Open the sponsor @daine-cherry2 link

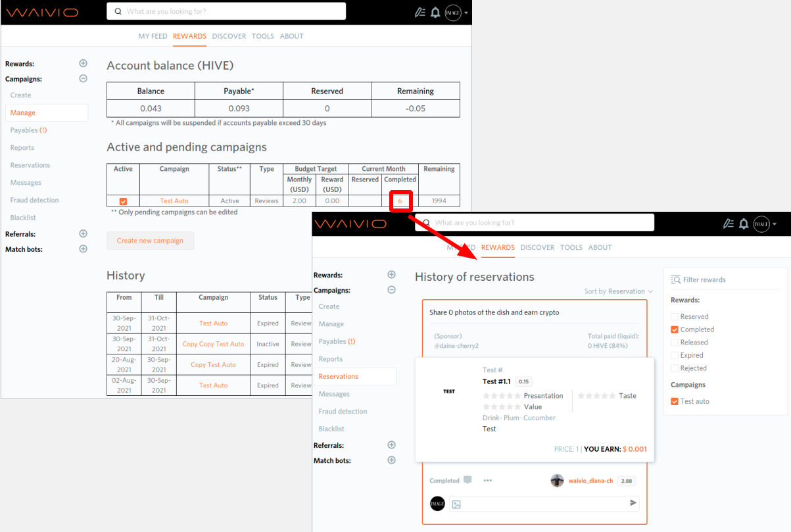tap(456, 346)
